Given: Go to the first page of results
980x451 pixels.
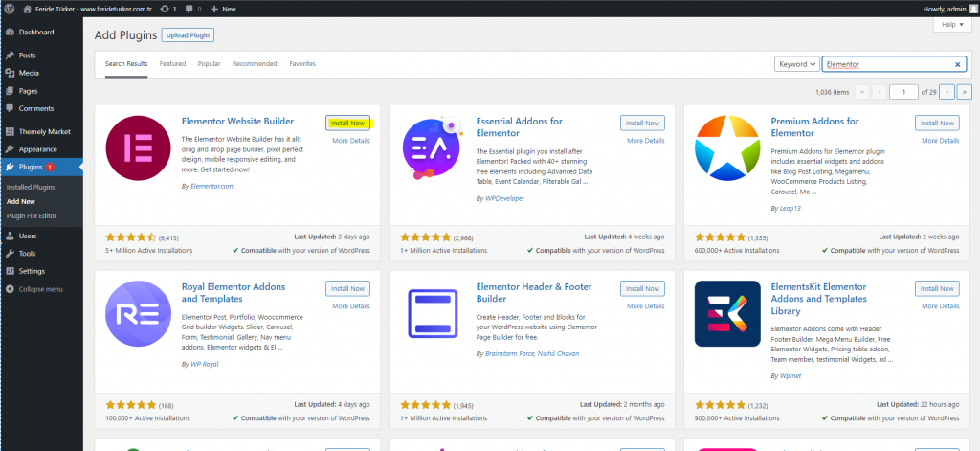Looking at the screenshot, I should (x=862, y=92).
